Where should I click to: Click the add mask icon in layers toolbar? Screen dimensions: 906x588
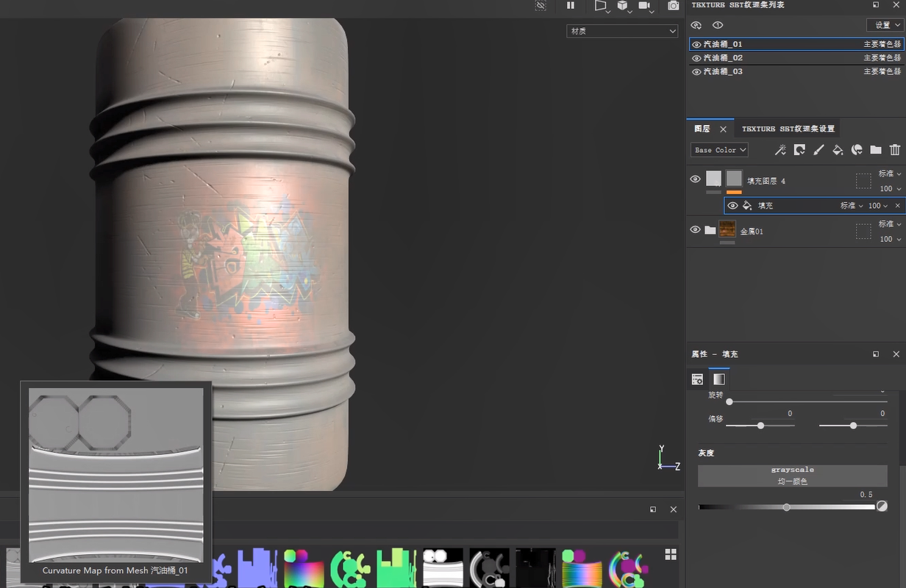pyautogui.click(x=799, y=150)
